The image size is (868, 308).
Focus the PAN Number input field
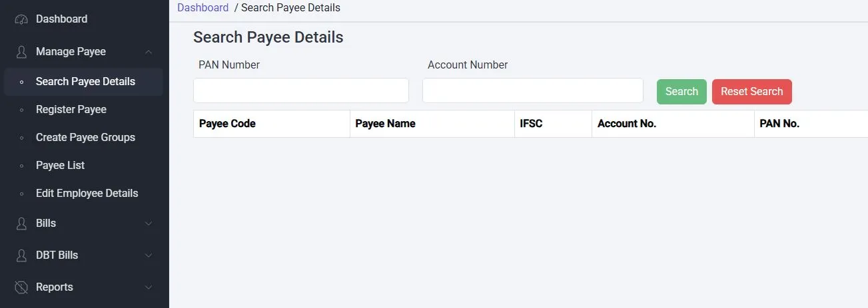click(300, 90)
